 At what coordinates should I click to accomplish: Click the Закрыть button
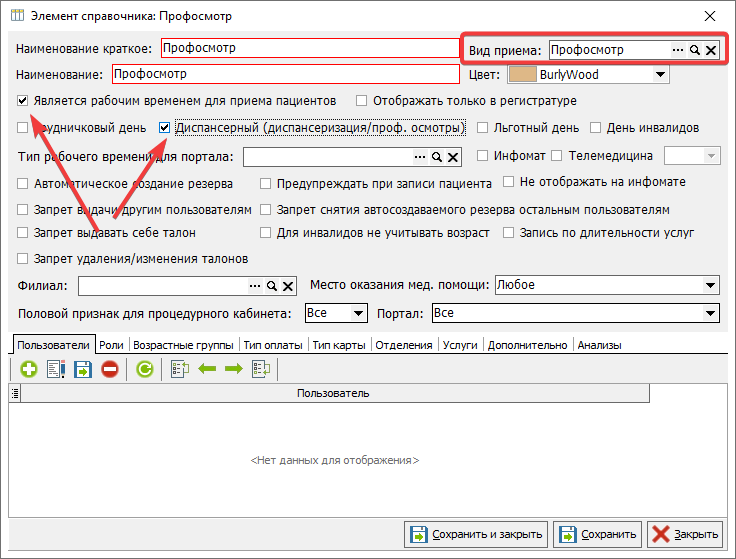[685, 534]
